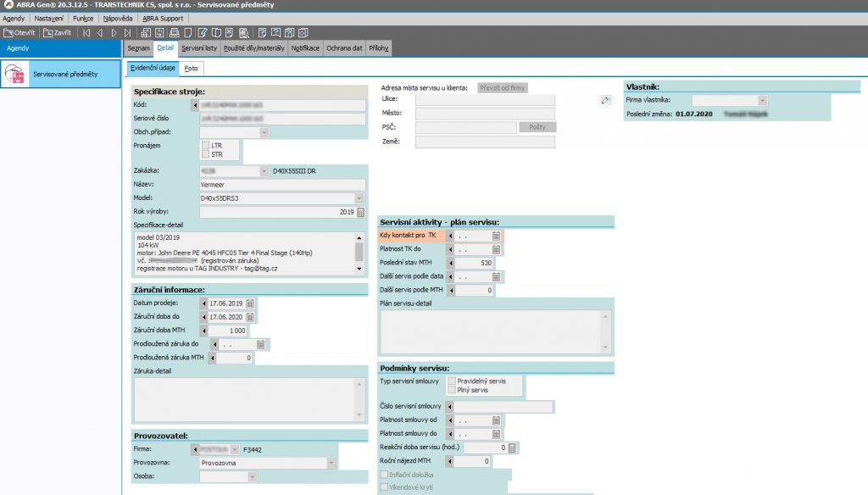Enable Plný servis checkbox

pyautogui.click(x=452, y=390)
